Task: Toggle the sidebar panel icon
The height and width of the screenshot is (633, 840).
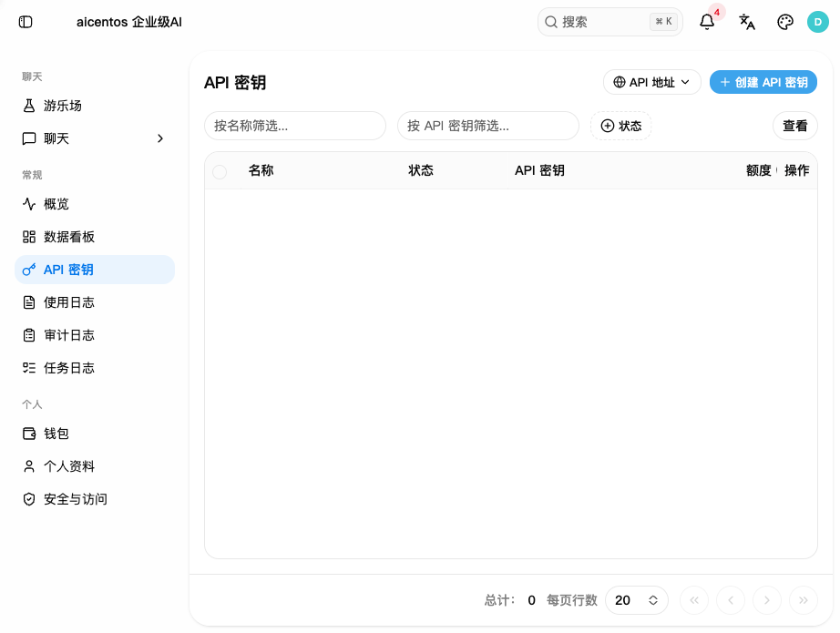Action: tap(26, 22)
